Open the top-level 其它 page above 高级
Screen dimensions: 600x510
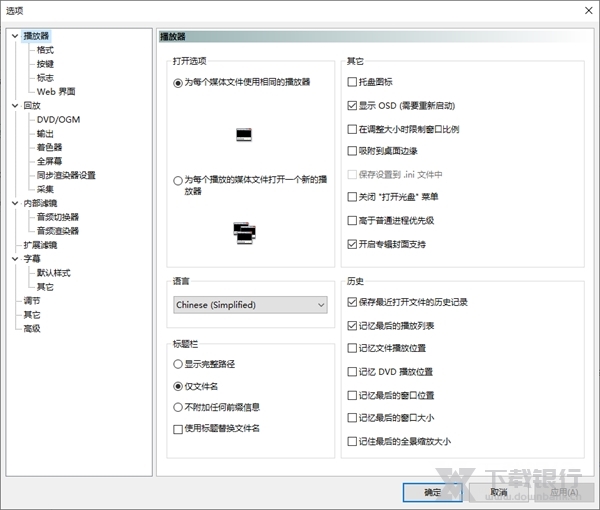32,314
